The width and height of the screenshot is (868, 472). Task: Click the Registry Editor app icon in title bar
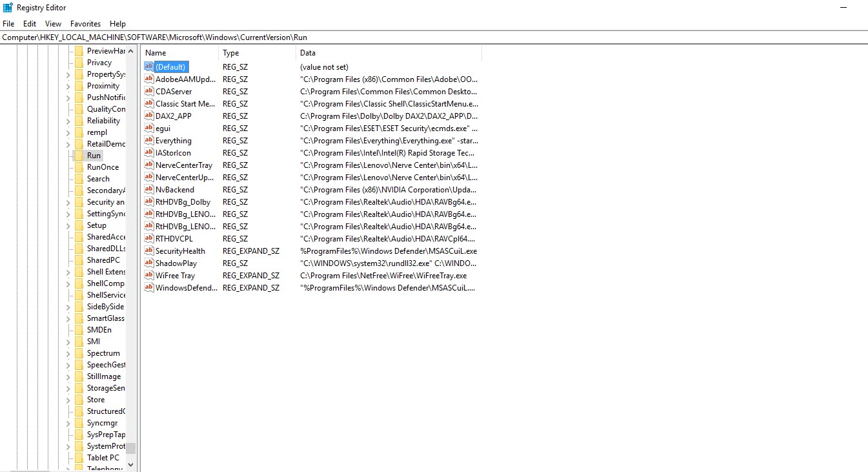pyautogui.click(x=8, y=8)
